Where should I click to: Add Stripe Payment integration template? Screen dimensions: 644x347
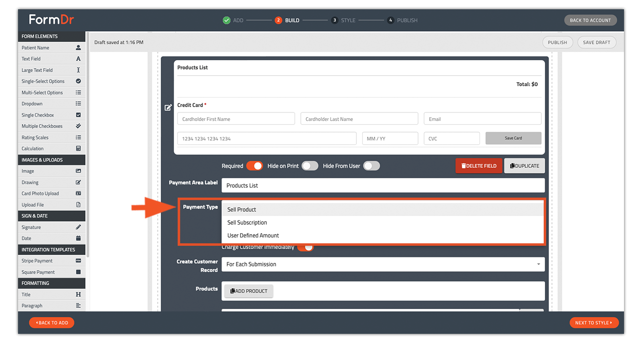(x=52, y=261)
